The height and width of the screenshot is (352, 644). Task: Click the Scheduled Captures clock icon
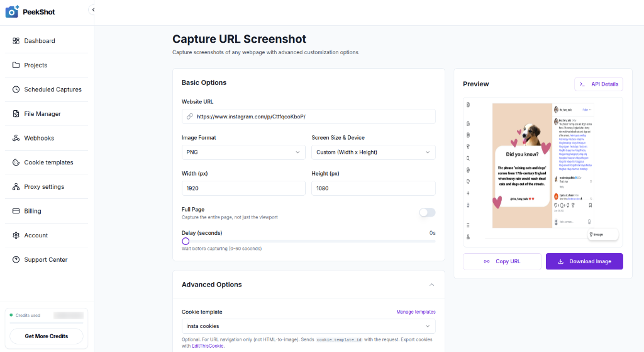click(16, 89)
